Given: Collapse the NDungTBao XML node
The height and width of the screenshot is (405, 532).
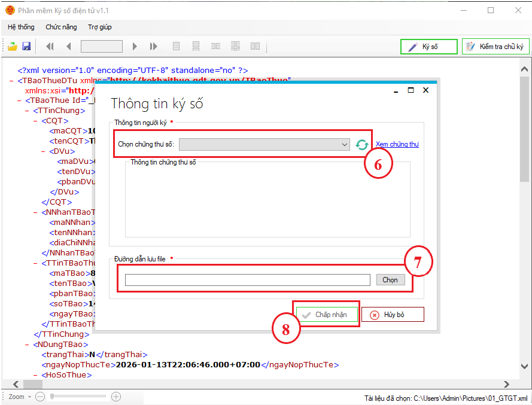Looking at the screenshot, I should pos(28,345).
